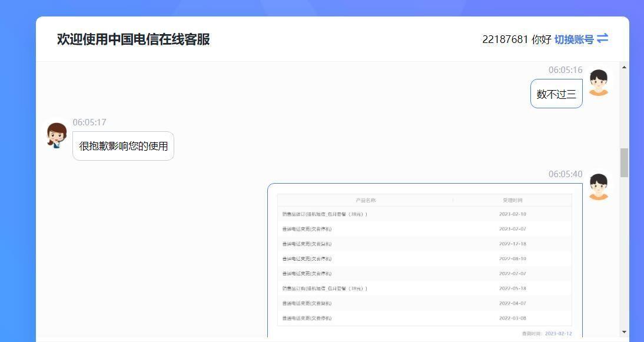The width and height of the screenshot is (644, 342).
Task: Click the 销售品订购 row product name
Action: point(325,288)
